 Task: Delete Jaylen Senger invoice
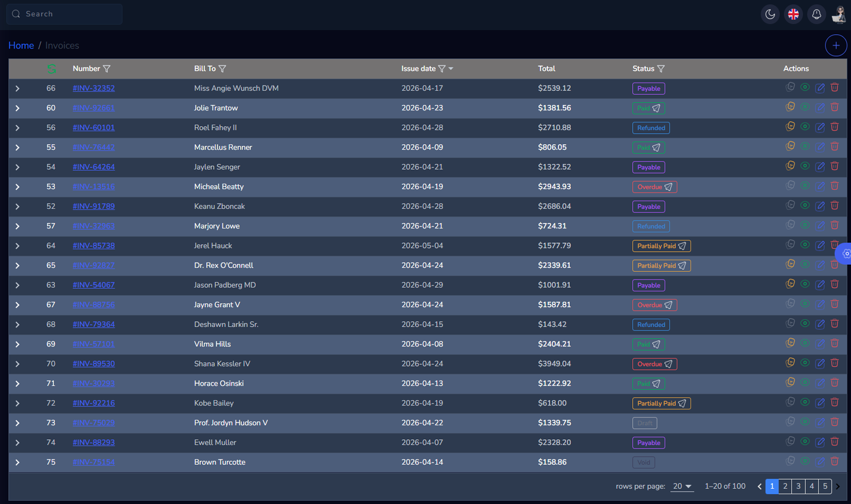click(835, 166)
